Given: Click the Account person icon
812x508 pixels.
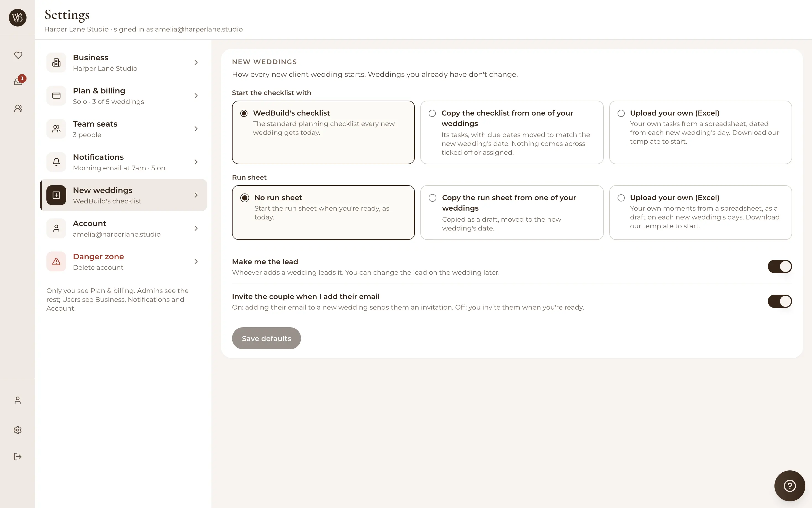Looking at the screenshot, I should 56,229.
